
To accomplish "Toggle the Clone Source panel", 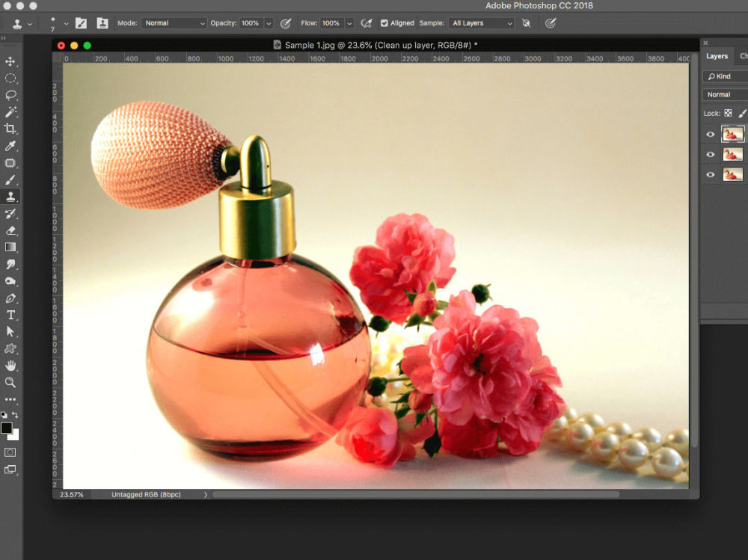I will pos(102,23).
